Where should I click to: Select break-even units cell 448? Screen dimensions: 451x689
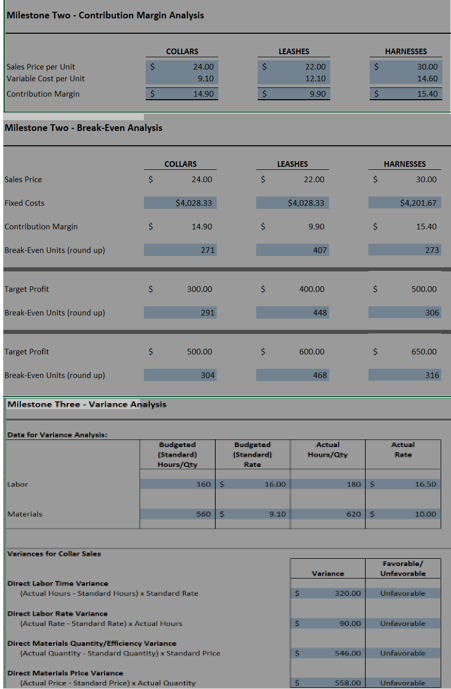(292, 313)
